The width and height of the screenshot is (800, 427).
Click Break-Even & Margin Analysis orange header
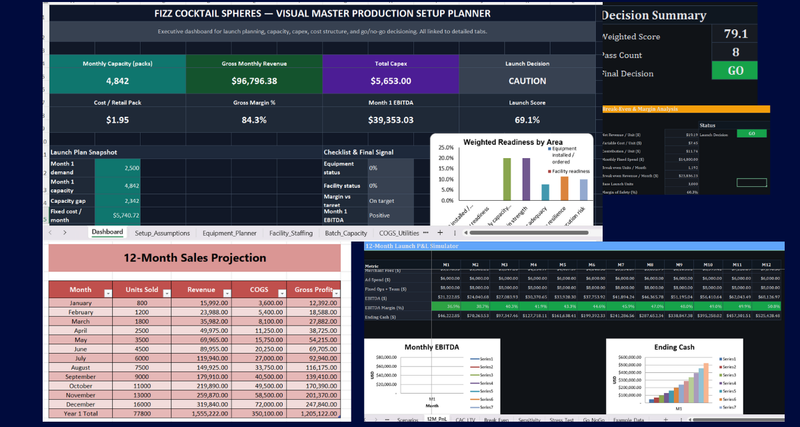coord(686,109)
